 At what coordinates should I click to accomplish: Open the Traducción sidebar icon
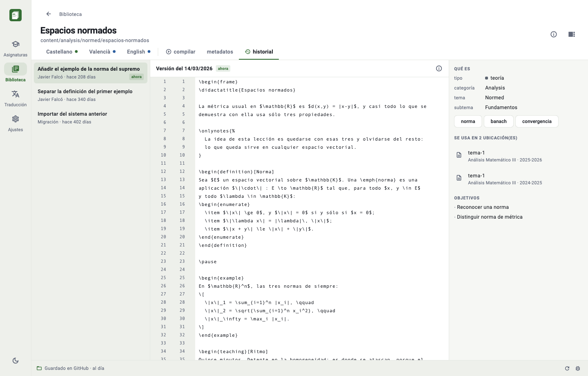point(16,98)
